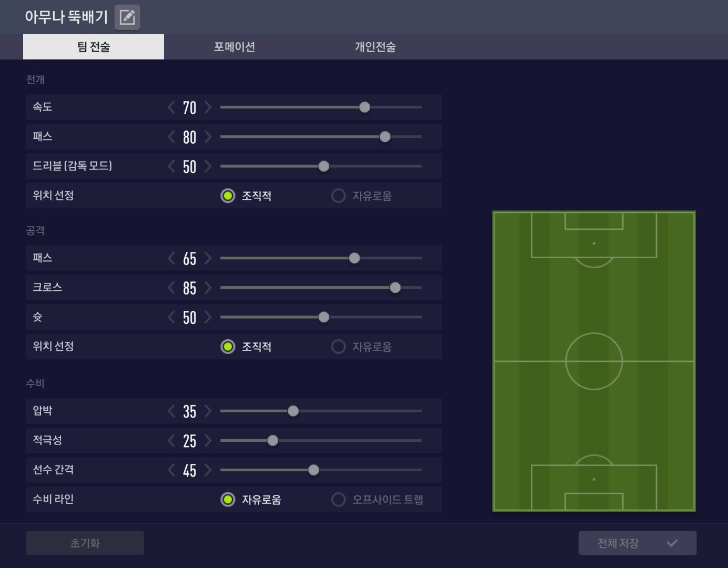
Task: Increase 적극성 value with right arrow
Action: 208,440
